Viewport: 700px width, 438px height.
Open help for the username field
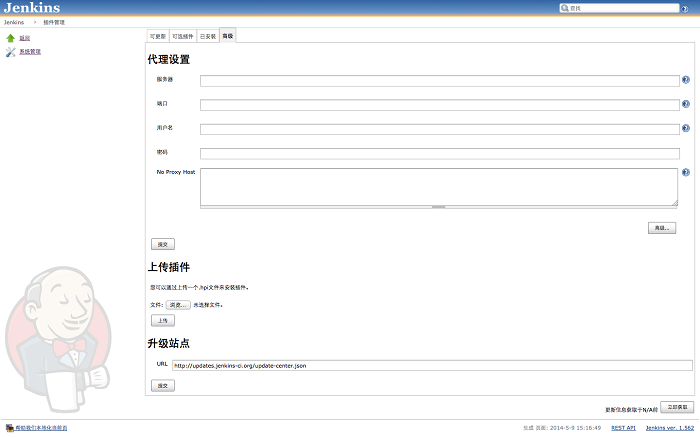coord(686,128)
